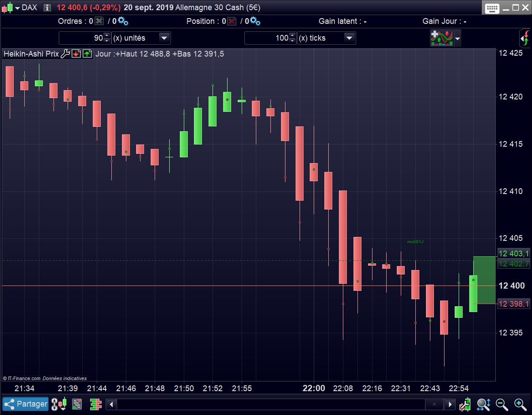Viewport: 532px width, 415px height.
Task: Open Heikin-Ashi Prix wrench settings
Action: [x=65, y=54]
